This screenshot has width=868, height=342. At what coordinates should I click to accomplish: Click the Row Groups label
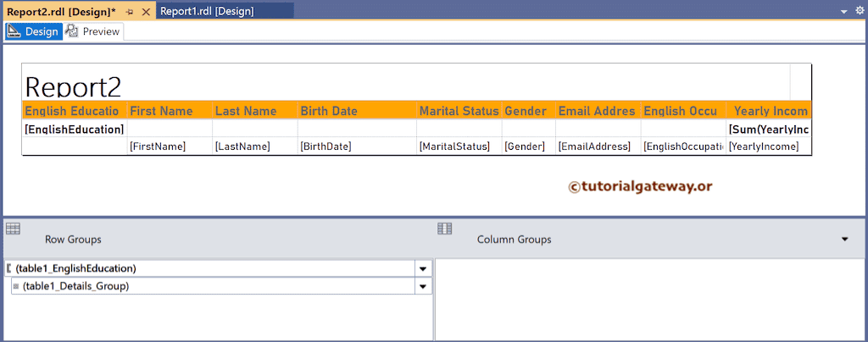(73, 240)
